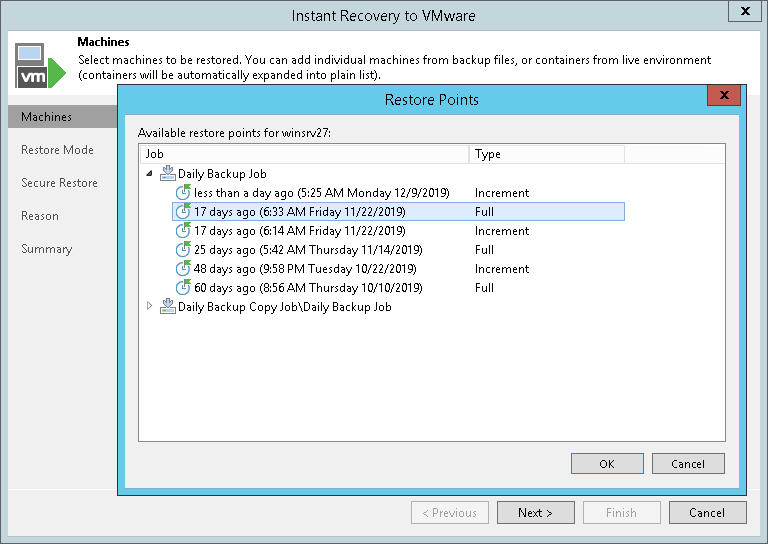Click the VM icon in wizard header

pos(35,63)
